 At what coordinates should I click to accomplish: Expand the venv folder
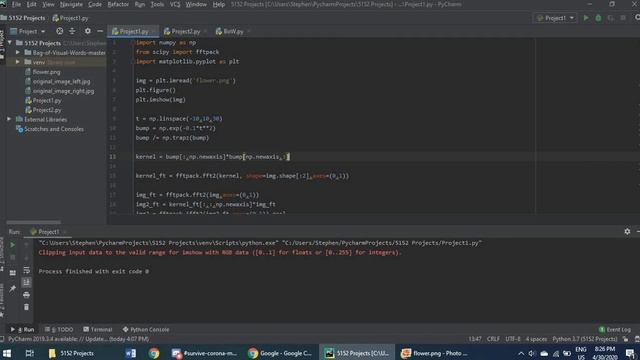pos(18,62)
